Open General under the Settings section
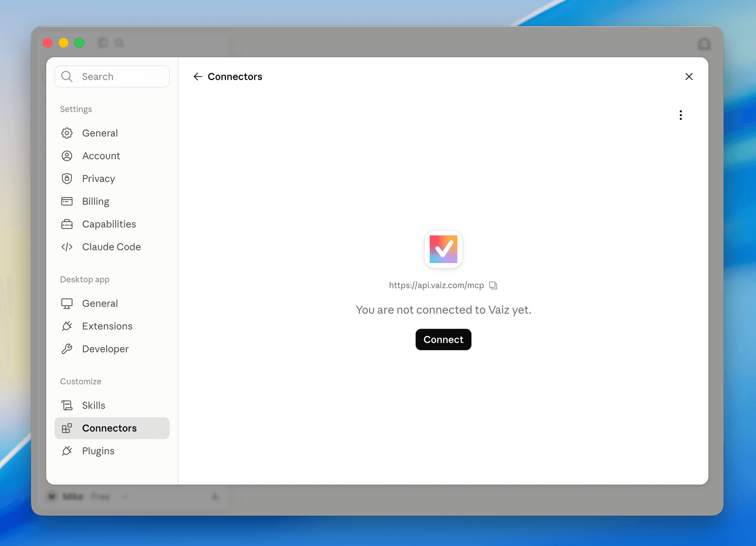The height and width of the screenshot is (546, 756). [112, 133]
